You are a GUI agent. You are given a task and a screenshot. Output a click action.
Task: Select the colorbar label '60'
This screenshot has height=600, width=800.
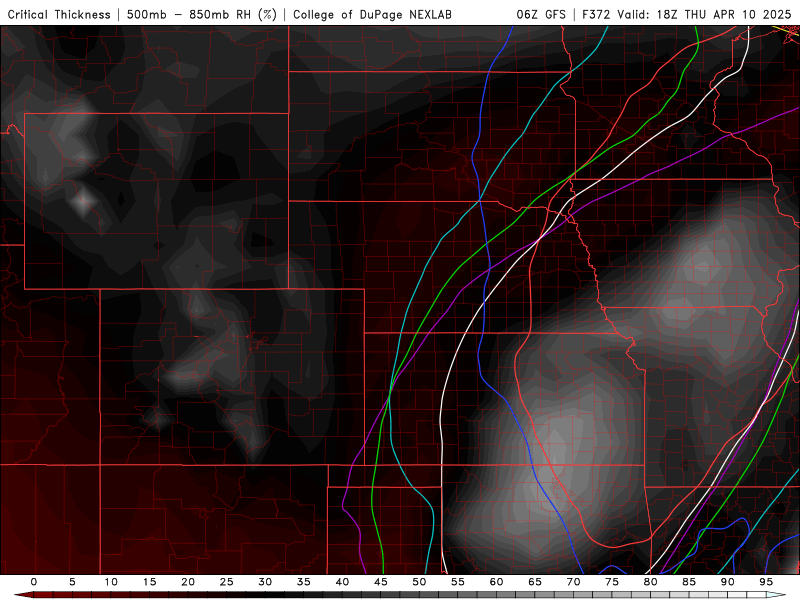tap(496, 582)
